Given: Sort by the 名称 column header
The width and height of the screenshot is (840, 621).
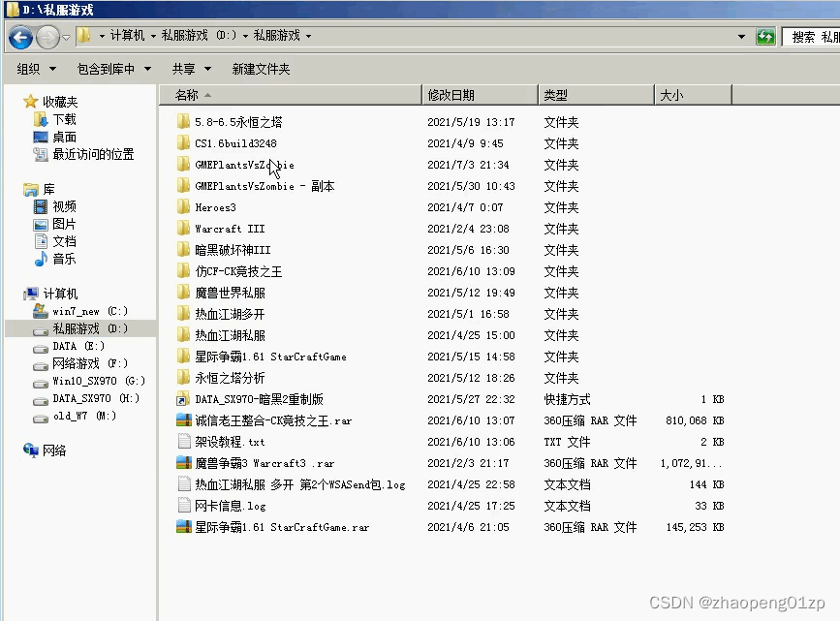Looking at the screenshot, I should pyautogui.click(x=291, y=95).
